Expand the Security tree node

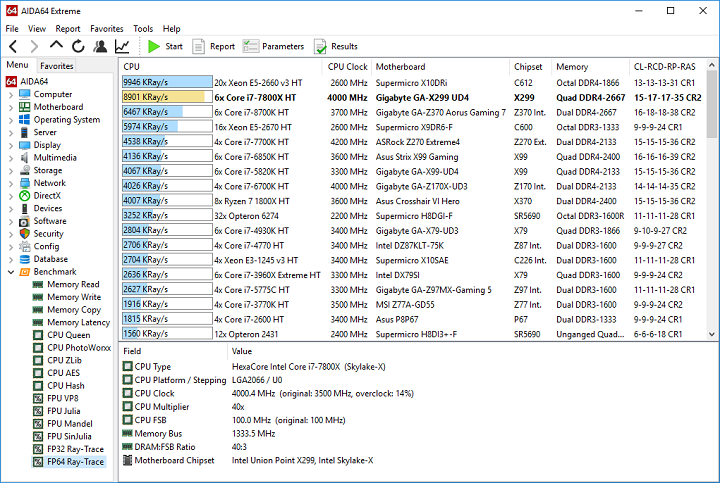point(11,234)
